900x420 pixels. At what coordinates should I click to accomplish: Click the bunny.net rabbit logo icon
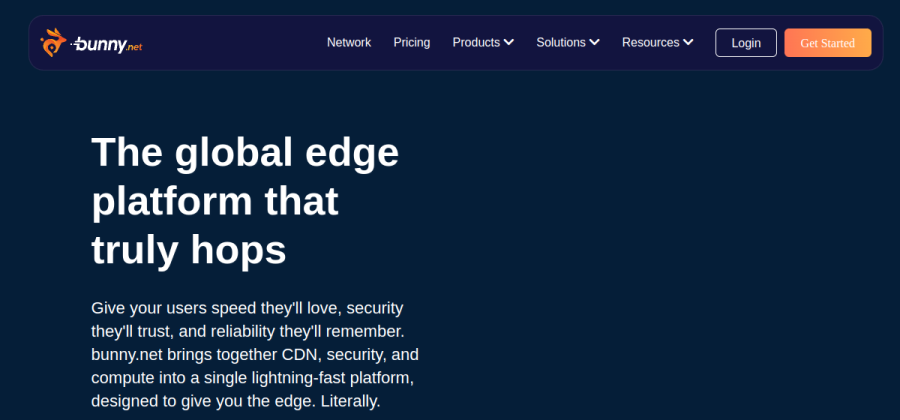tap(53, 42)
